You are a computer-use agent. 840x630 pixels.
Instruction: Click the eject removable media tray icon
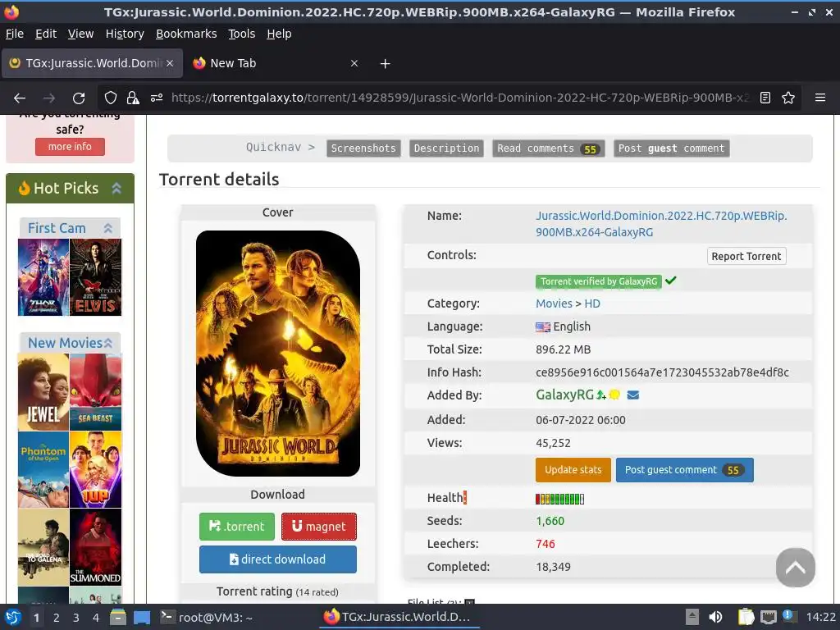(692, 617)
